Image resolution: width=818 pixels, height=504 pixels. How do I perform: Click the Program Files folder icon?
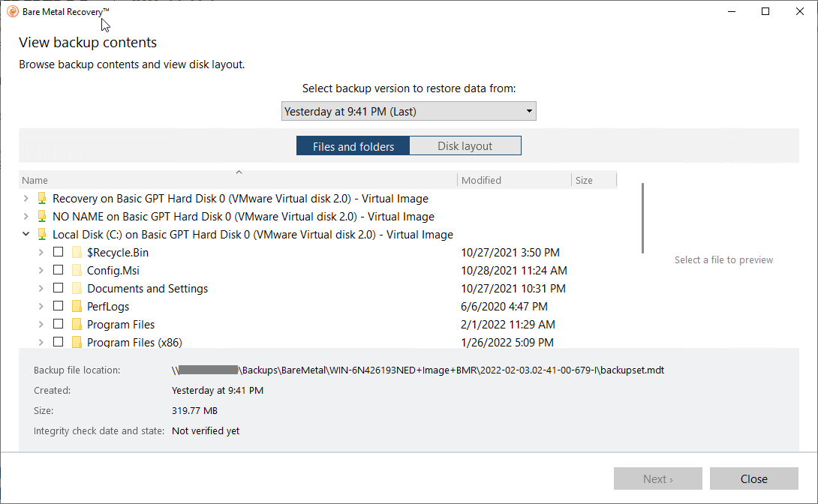point(77,325)
